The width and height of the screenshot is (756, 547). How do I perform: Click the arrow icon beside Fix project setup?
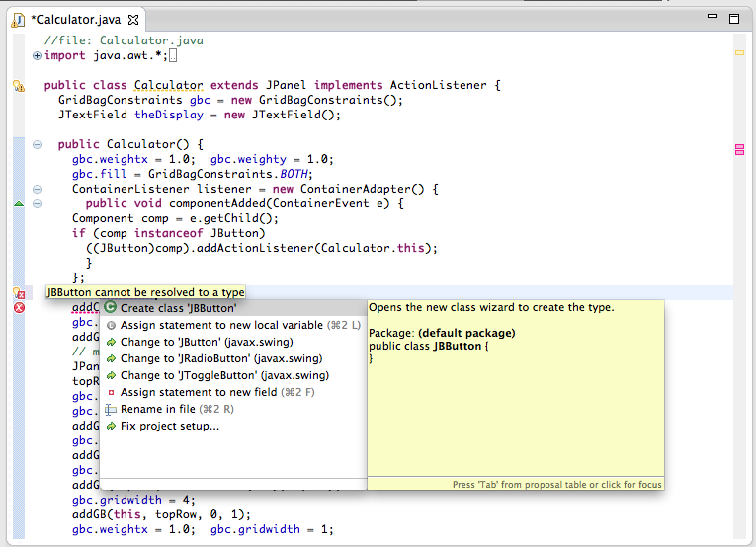[x=111, y=427]
